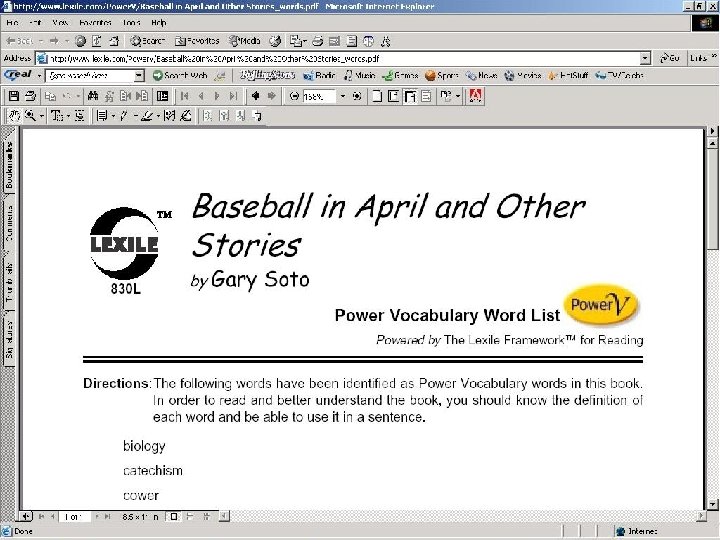Open the Real toolbar search box dropdown
720x540 pixels.
[x=139, y=75]
